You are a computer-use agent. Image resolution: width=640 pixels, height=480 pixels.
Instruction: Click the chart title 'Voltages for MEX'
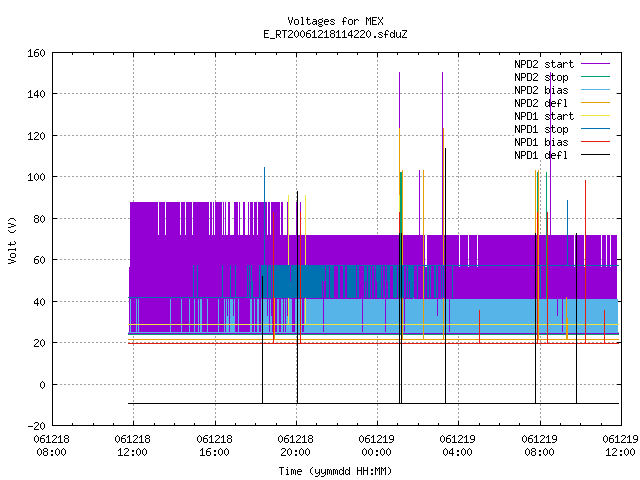(335, 21)
